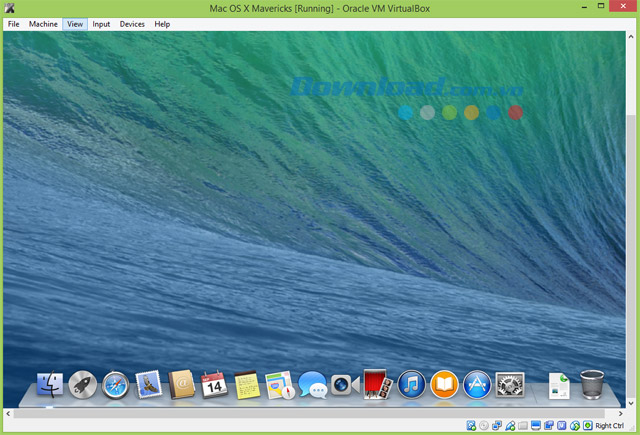640x435 pixels.
Task: Click the horizontal scrollbar thumb
Action: (x=311, y=413)
